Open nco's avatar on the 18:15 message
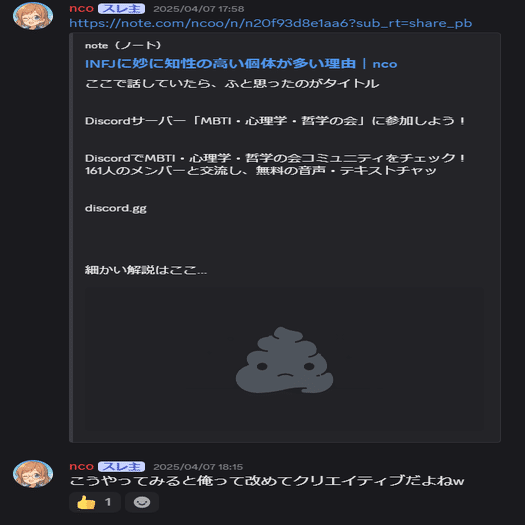This screenshot has width=525, height=525. pos(33,473)
